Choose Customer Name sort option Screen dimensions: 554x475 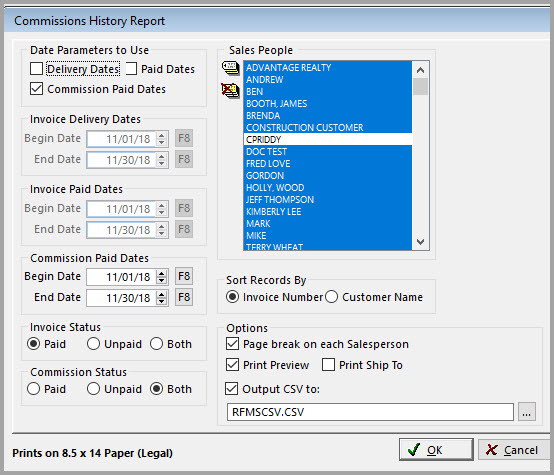coord(331,297)
